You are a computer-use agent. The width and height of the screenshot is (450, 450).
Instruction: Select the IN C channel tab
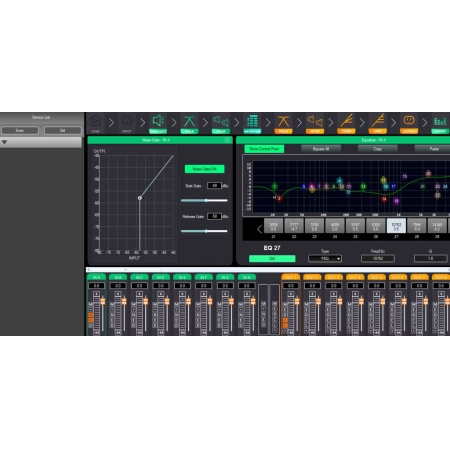pos(139,277)
